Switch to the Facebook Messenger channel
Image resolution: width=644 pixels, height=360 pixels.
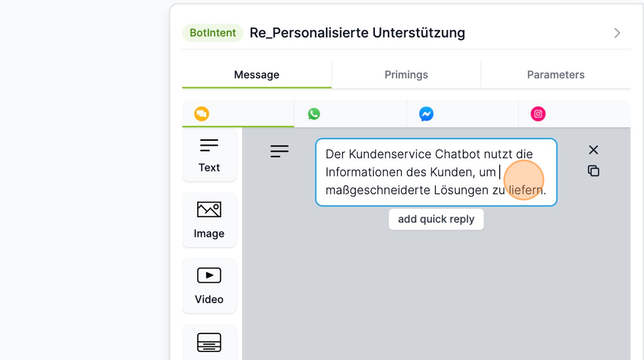coord(426,114)
